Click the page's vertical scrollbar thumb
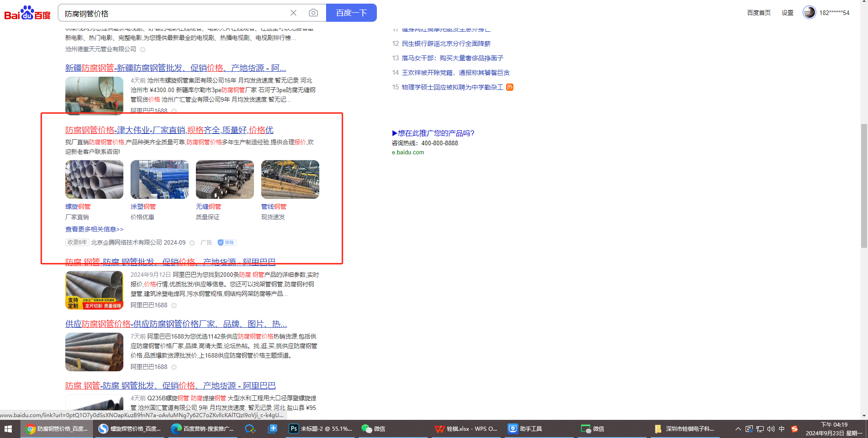This screenshot has height=438, width=868. point(864,185)
